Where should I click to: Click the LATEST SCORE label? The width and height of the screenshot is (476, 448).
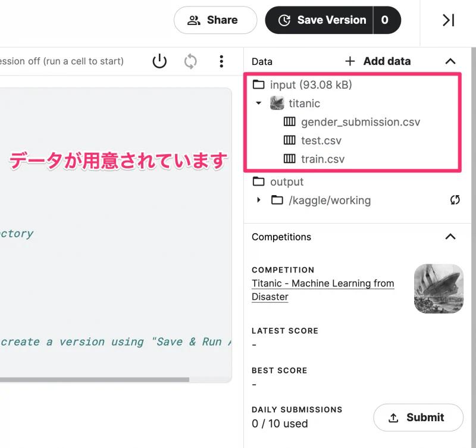(285, 331)
